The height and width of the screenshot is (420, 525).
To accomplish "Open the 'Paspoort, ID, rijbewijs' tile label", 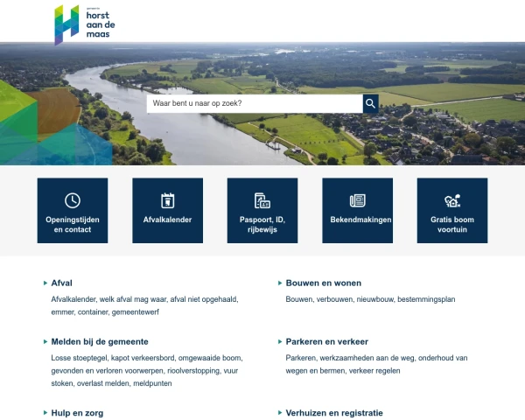I will tap(262, 225).
